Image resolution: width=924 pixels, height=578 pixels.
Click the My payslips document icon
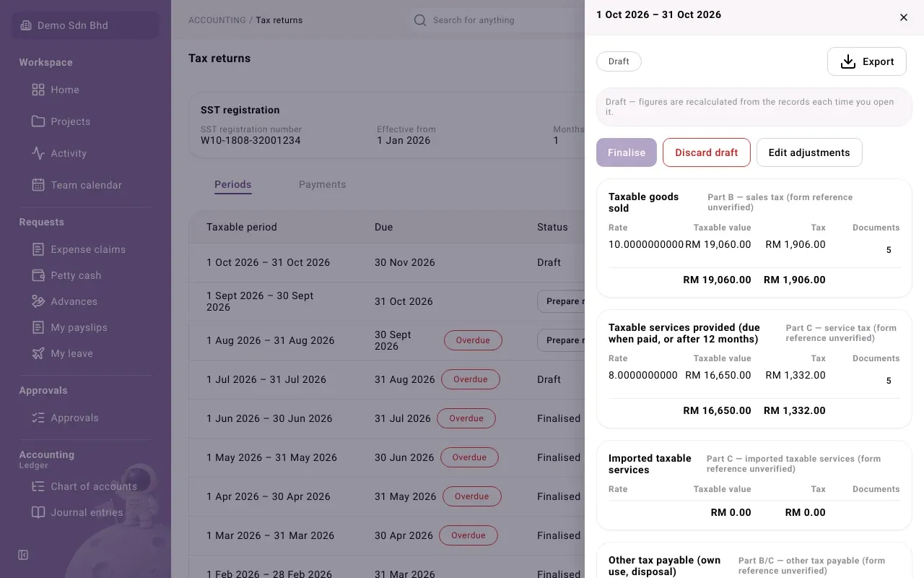pos(38,327)
